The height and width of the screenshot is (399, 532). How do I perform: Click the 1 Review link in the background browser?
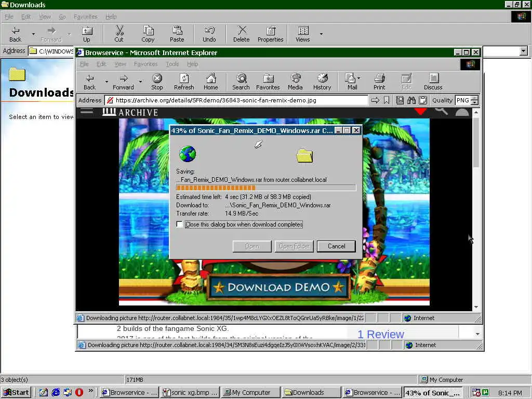[381, 334]
